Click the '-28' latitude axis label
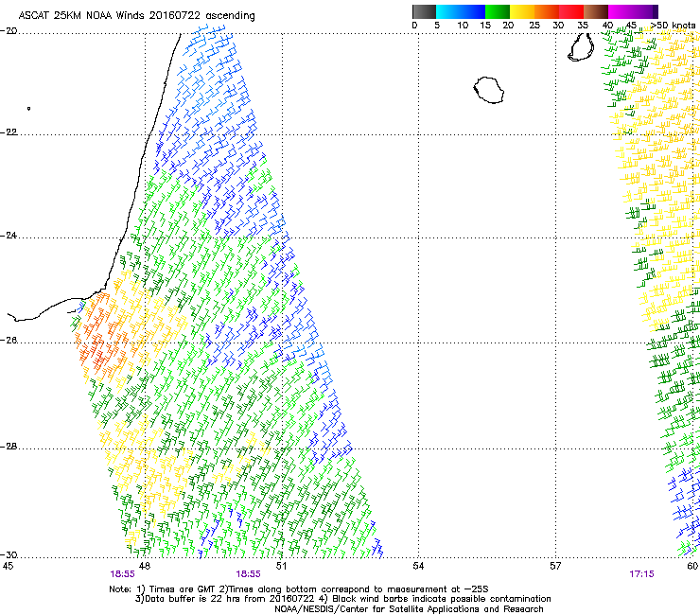The width and height of the screenshot is (700, 615). 9,447
